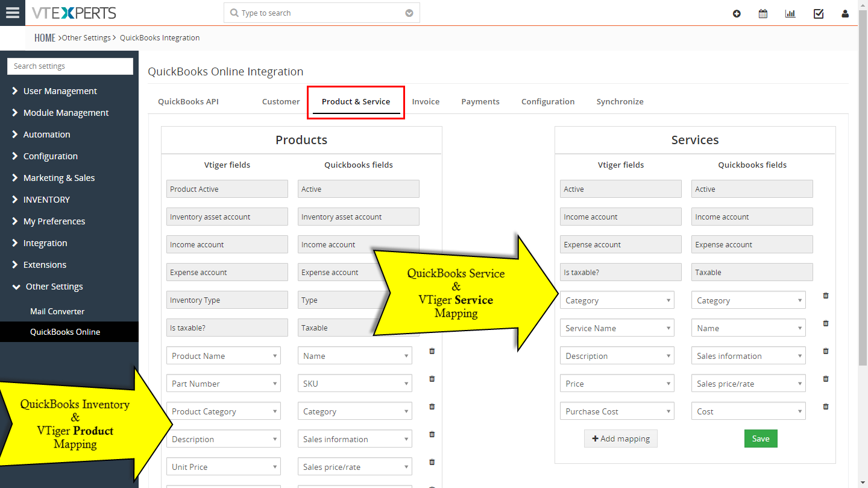Screen dimensions: 868x488
Task: Delete the Part Number SKU mapping
Action: (x=432, y=379)
